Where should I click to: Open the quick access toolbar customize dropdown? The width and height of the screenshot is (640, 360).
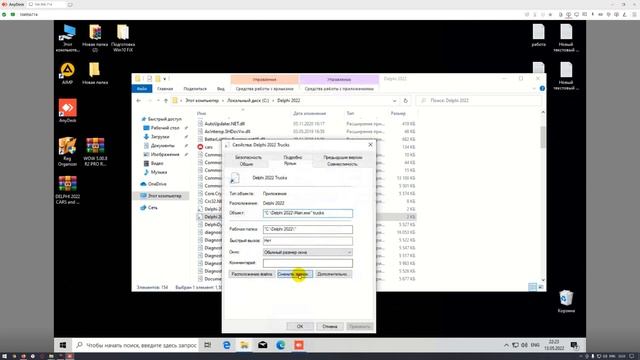pos(165,79)
